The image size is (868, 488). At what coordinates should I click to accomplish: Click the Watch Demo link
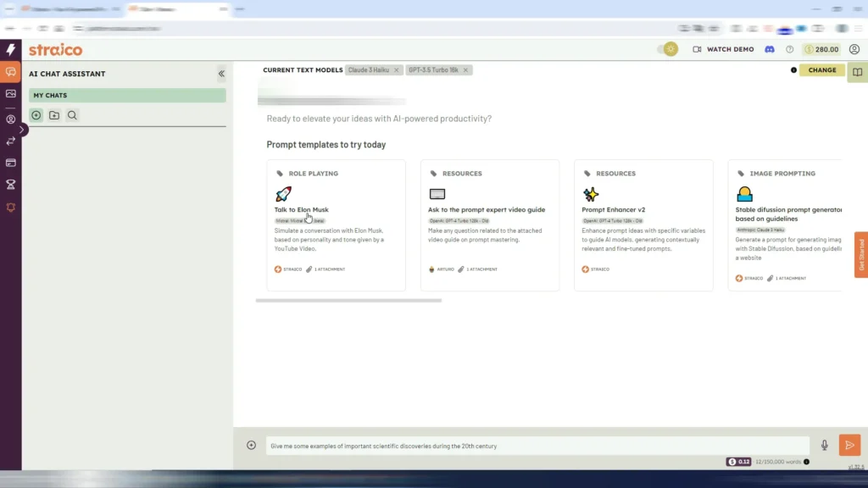723,49
